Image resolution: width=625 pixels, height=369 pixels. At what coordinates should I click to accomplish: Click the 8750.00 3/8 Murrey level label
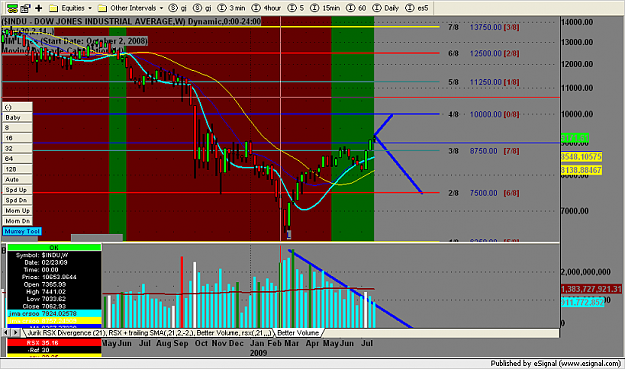tap(484, 151)
